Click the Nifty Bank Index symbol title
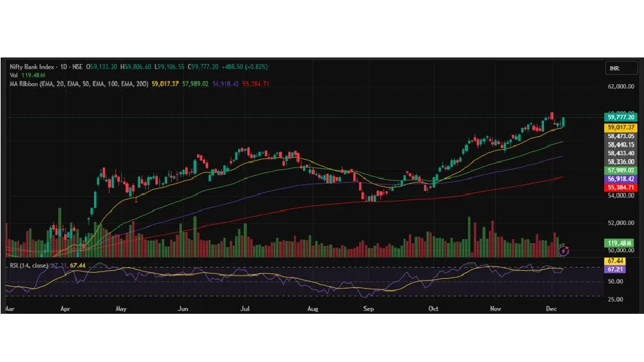The width and height of the screenshot is (644, 362). 32,67
